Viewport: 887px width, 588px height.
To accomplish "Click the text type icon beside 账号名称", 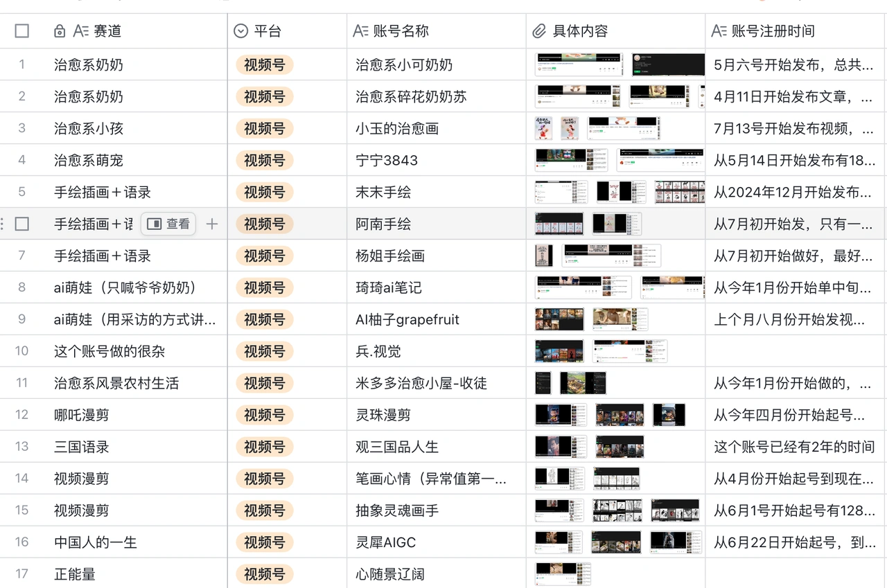I will pyautogui.click(x=360, y=30).
